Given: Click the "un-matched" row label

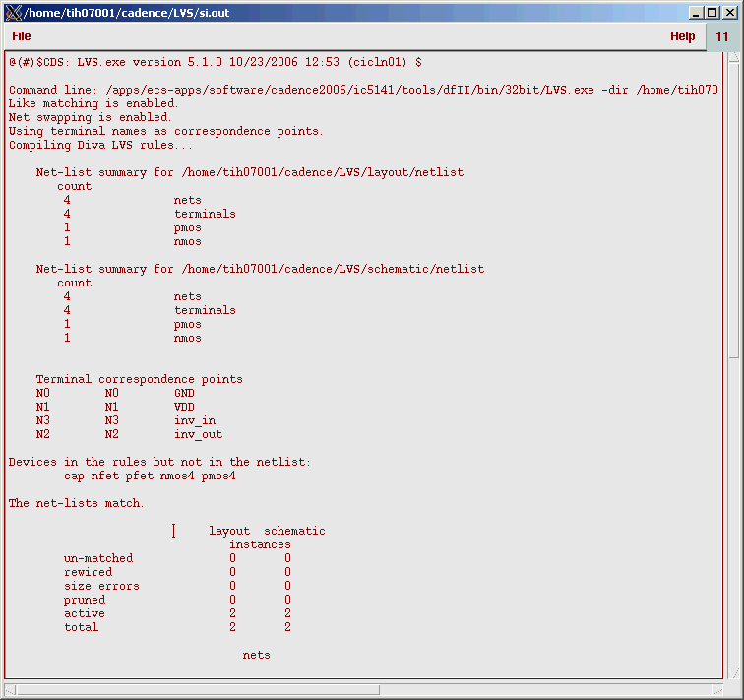Looking at the screenshot, I should click(x=98, y=558).
